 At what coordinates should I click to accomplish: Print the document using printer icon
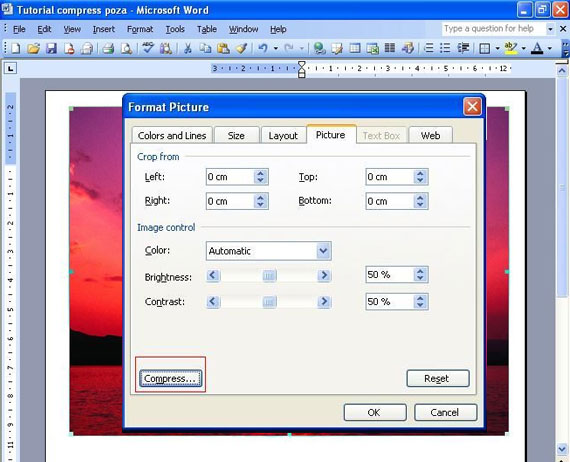[x=108, y=48]
